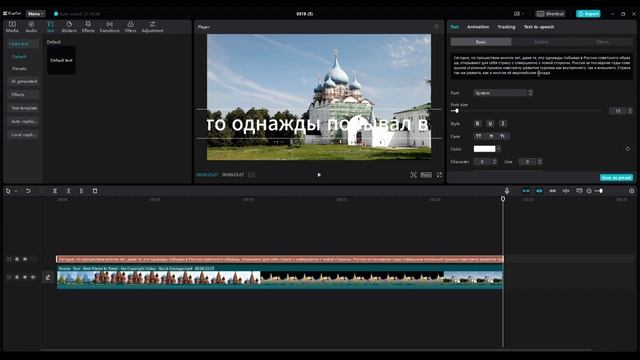The image size is (640, 360).
Task: Click the white text Color swatch
Action: coord(484,149)
